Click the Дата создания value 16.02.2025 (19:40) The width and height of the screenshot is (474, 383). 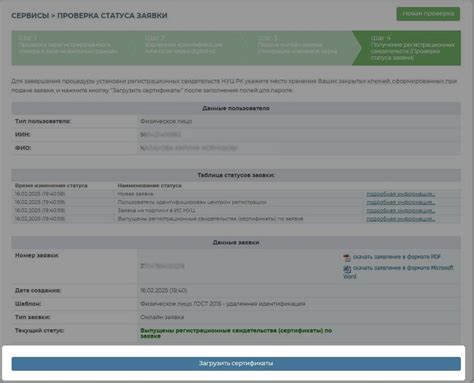pos(164,291)
